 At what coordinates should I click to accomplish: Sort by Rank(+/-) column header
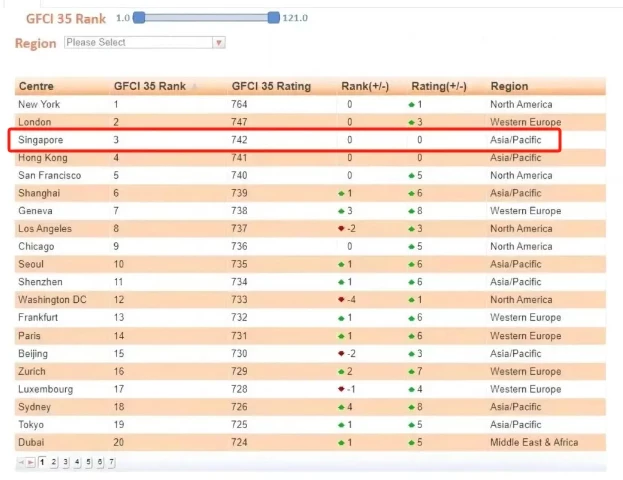tap(365, 86)
